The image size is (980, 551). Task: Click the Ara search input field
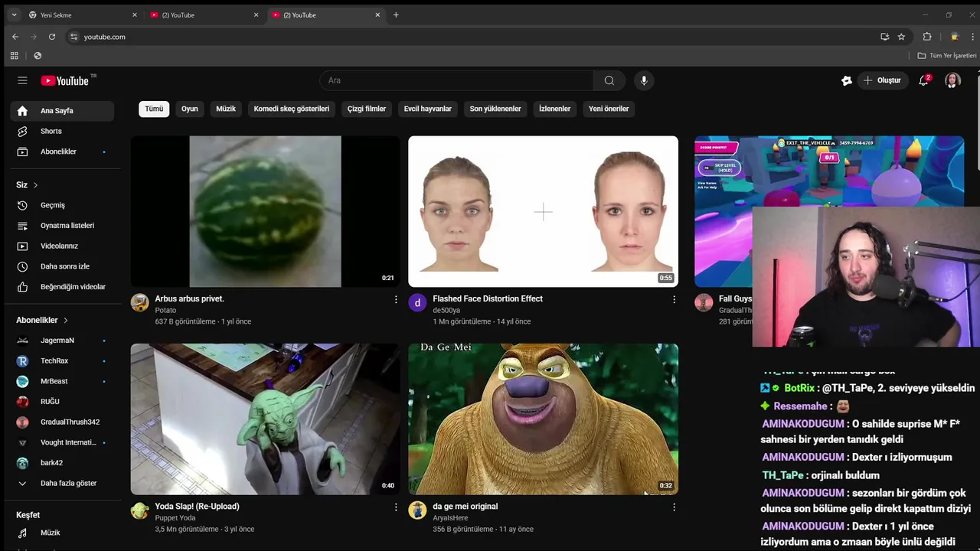point(456,80)
